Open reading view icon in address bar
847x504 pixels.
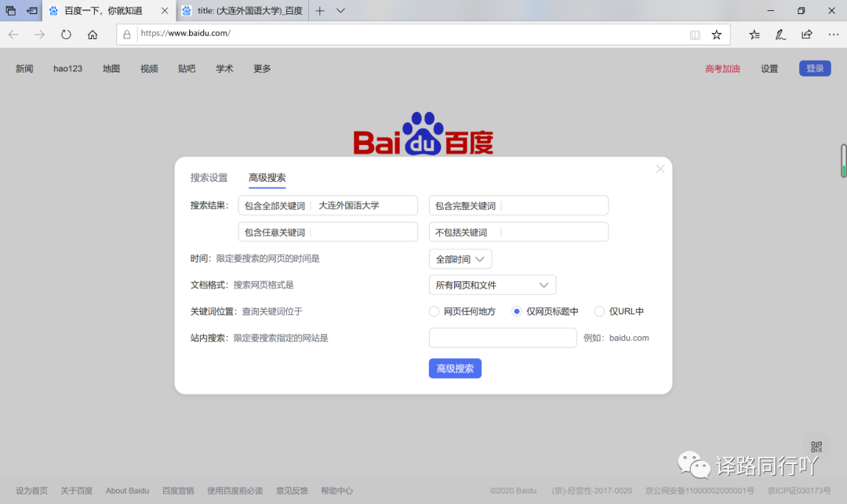tap(695, 35)
